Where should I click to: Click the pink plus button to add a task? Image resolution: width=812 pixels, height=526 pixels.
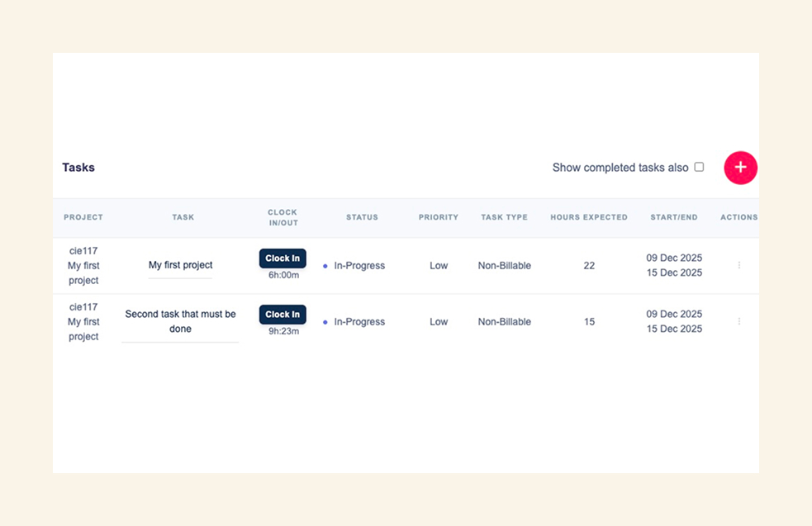pos(740,168)
